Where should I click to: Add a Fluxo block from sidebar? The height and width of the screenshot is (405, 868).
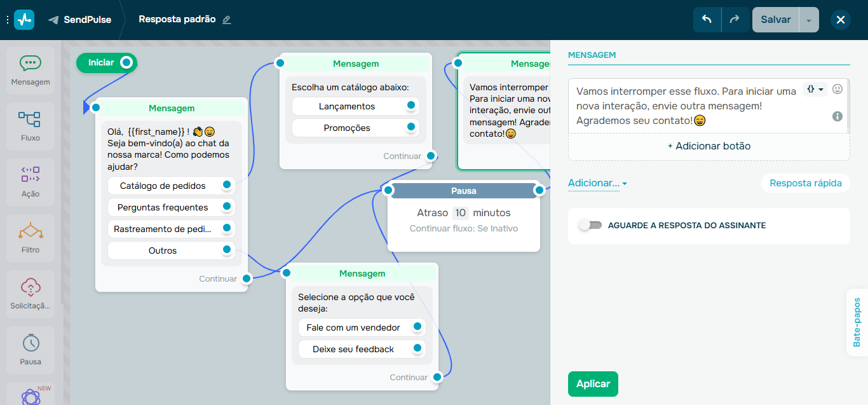tap(31, 125)
